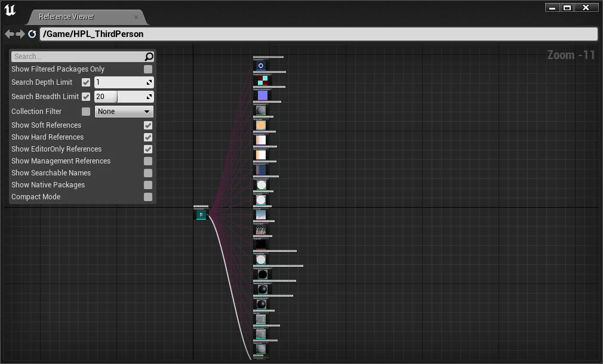The height and width of the screenshot is (364, 603).
Task: Click the /Game/HPL_ThirdPerson path field
Action: tap(318, 34)
